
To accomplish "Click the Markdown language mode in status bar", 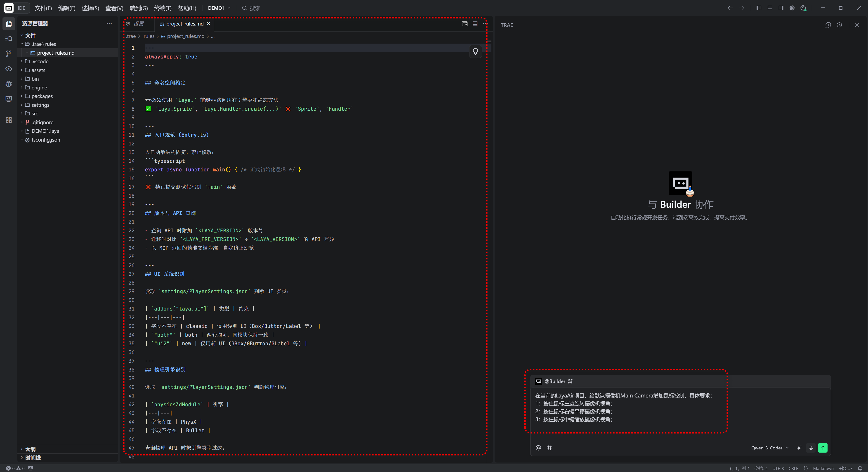I will [823, 468].
